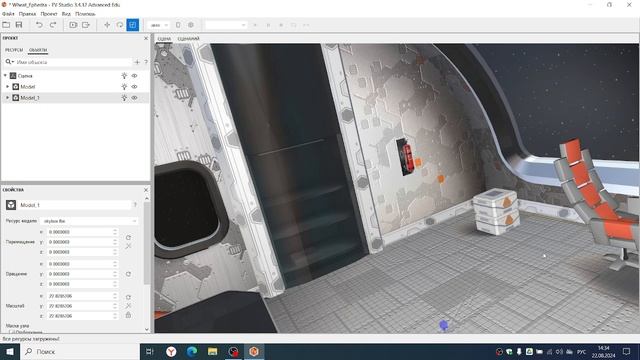640x360 pixels.
Task: Open the Файл menu
Action: click(x=8, y=14)
